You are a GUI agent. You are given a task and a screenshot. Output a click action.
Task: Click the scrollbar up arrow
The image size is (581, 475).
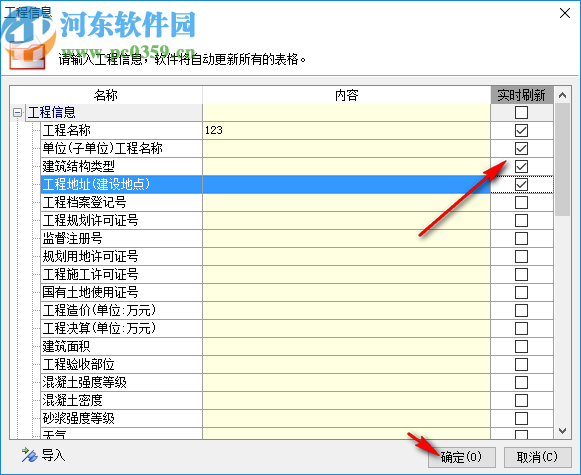pos(562,95)
